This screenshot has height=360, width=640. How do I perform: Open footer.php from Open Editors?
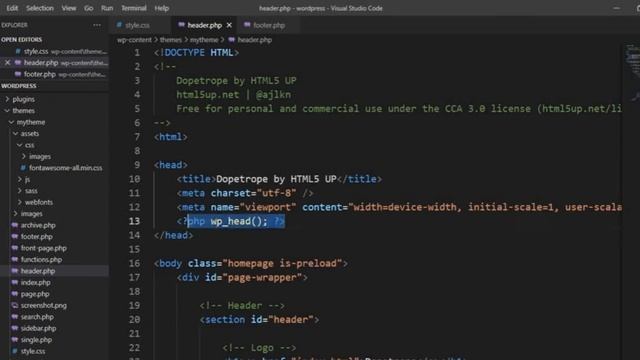point(55,74)
